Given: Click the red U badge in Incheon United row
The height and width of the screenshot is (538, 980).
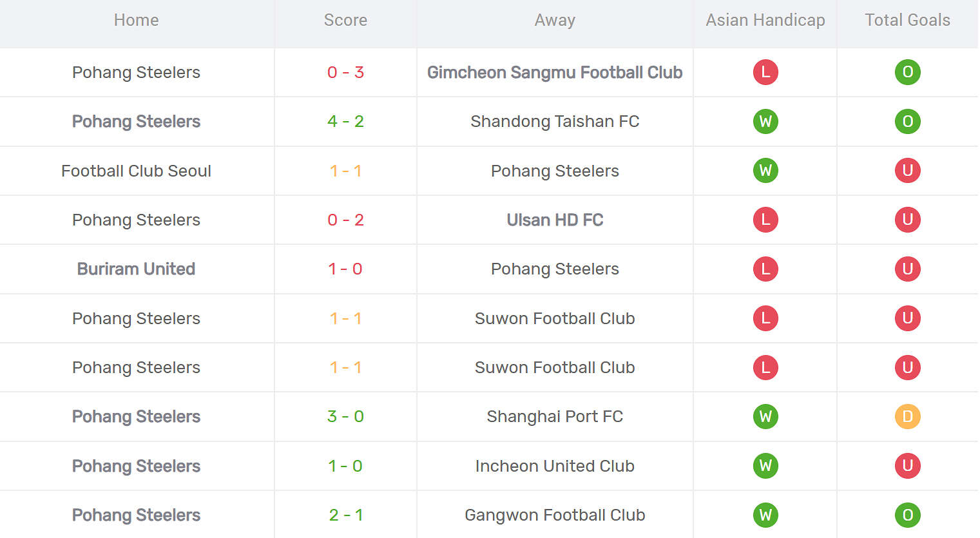Looking at the screenshot, I should coord(907,466).
